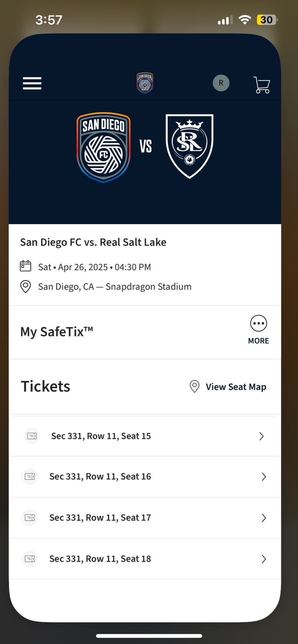Viewport: 298px width, 644px height.
Task: Open the hamburger navigation menu
Action: point(32,83)
